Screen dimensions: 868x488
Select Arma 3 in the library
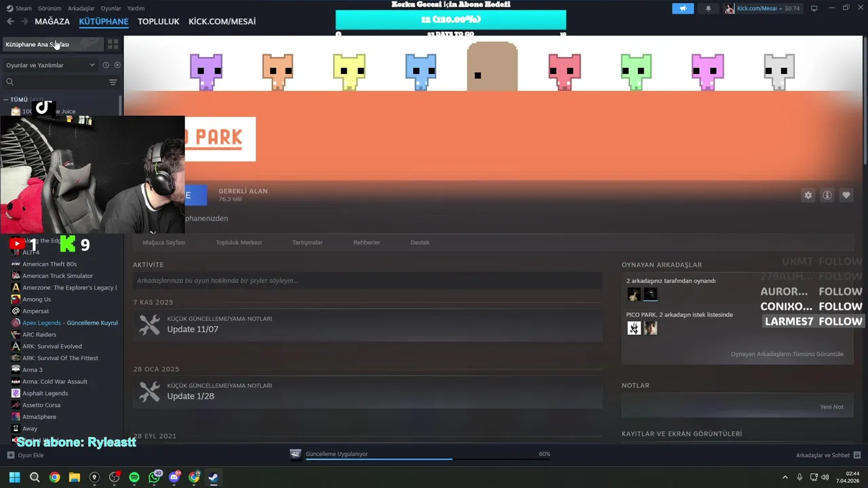33,369
